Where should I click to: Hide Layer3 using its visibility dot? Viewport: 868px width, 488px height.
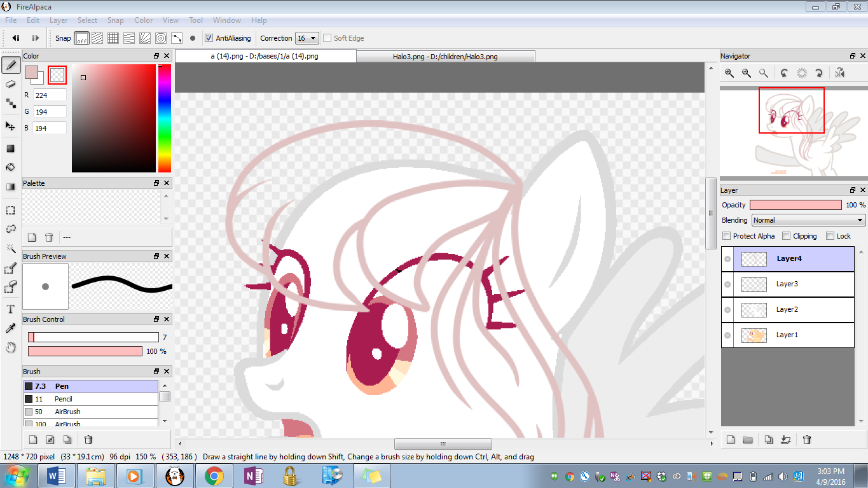(727, 284)
